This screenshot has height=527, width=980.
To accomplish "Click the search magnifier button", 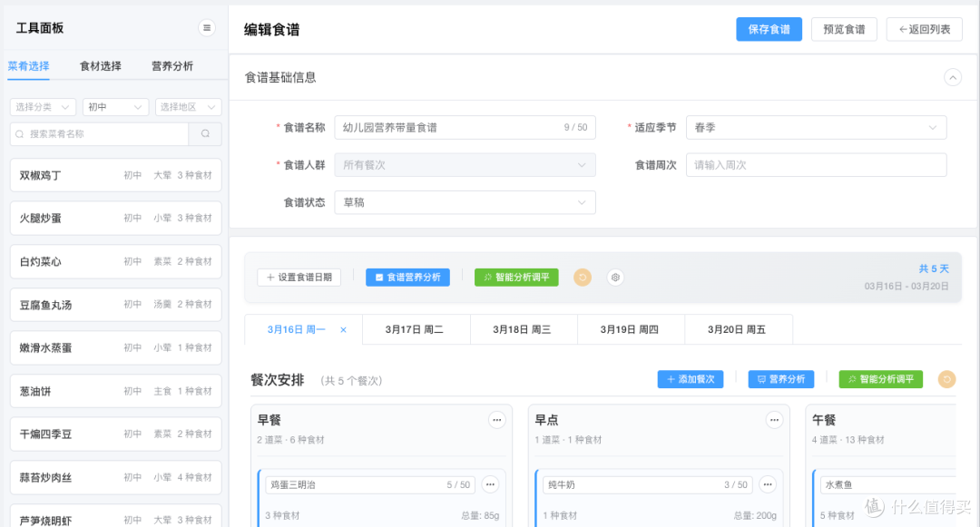I will (x=205, y=133).
